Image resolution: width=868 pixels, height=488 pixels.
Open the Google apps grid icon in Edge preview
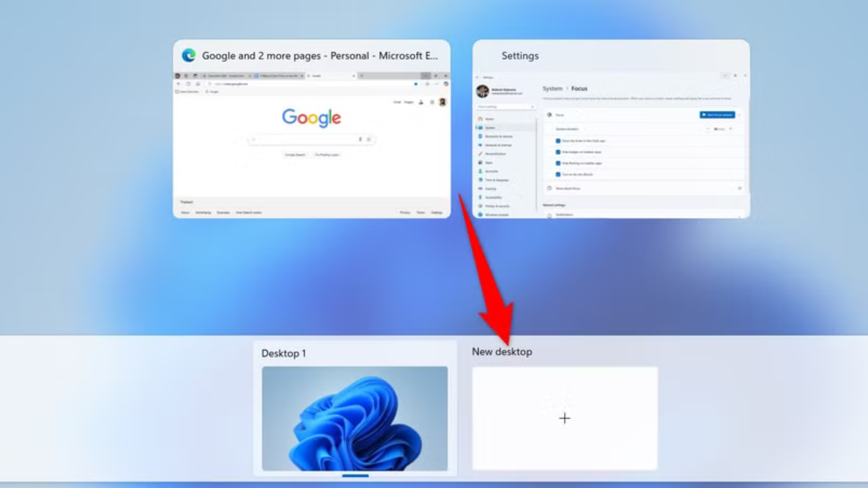432,102
